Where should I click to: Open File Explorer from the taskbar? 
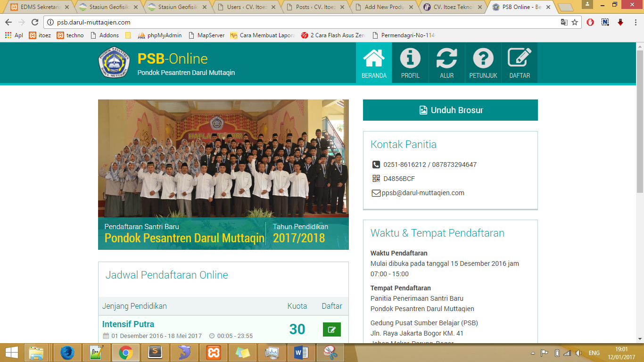(36, 353)
